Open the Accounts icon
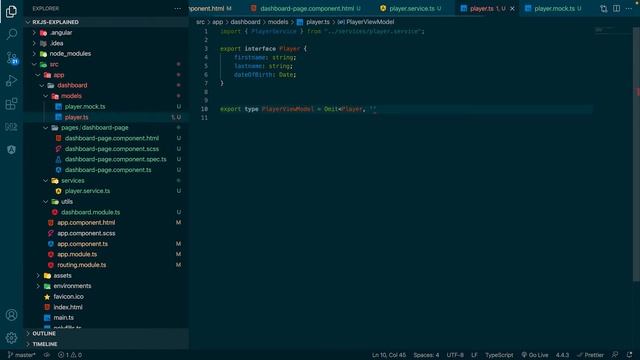 11,315
